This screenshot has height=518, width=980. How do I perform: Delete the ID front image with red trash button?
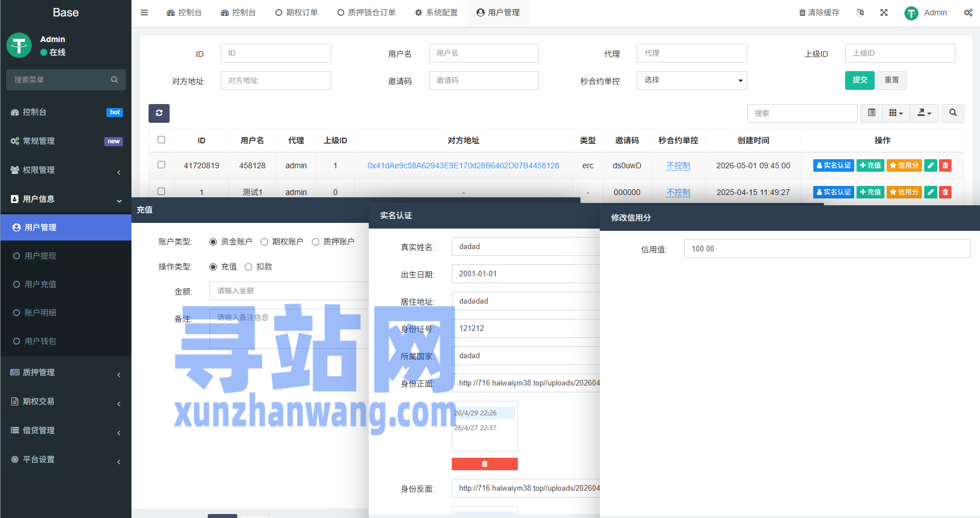point(485,464)
